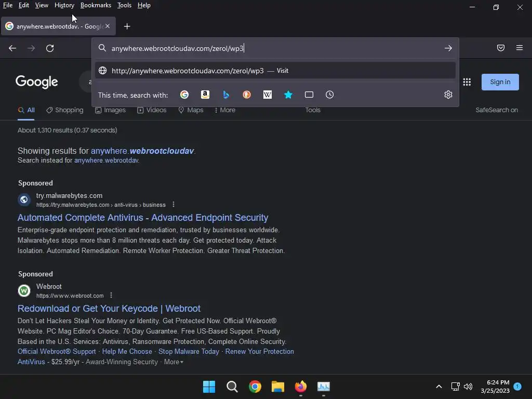The image size is (532, 399).
Task: Open Google search Tools button
Action: coord(313,110)
